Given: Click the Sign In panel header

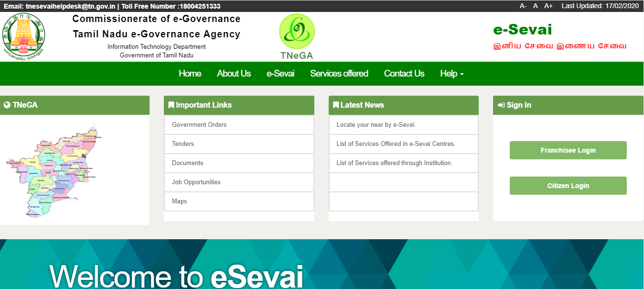Looking at the screenshot, I should point(568,105).
